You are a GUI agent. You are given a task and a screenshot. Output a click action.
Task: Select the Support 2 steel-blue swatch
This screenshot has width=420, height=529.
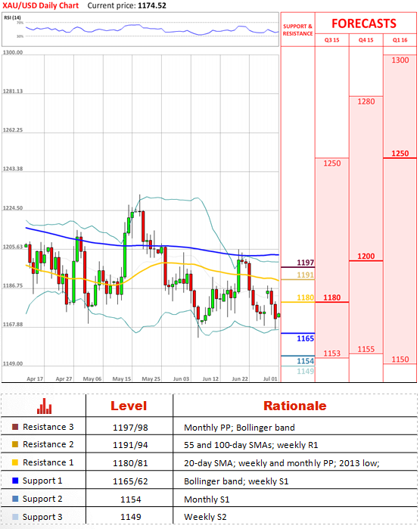(x=15, y=499)
